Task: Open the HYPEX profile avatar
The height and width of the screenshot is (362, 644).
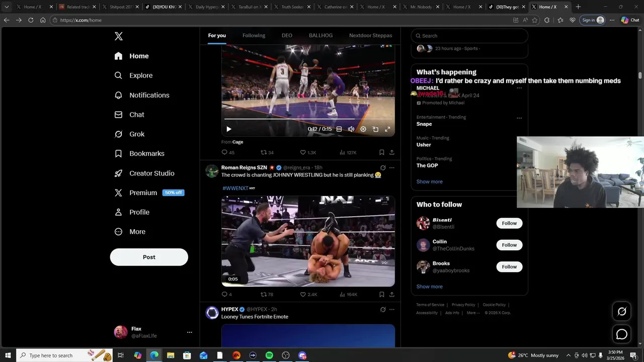Action: [x=212, y=313]
